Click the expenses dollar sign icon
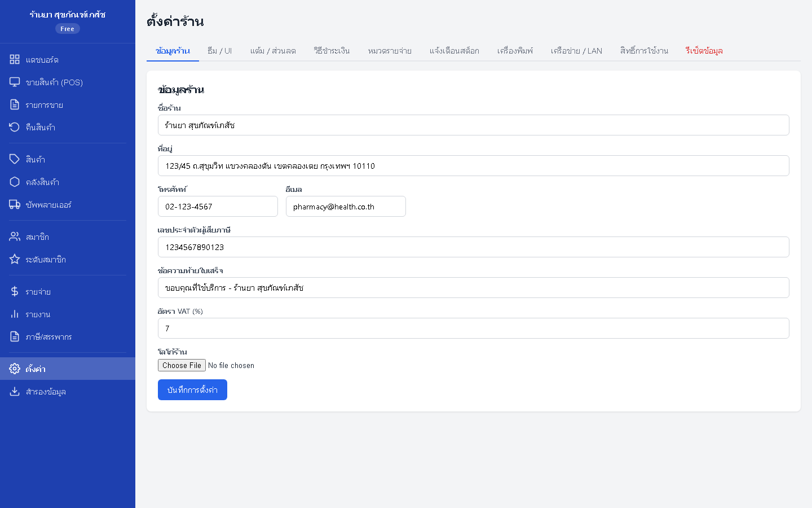 tap(15, 291)
